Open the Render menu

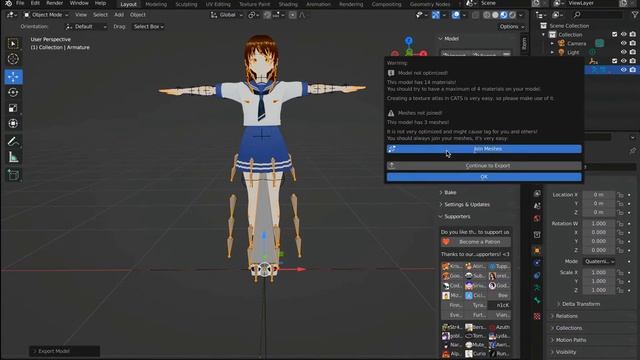tap(54, 3)
